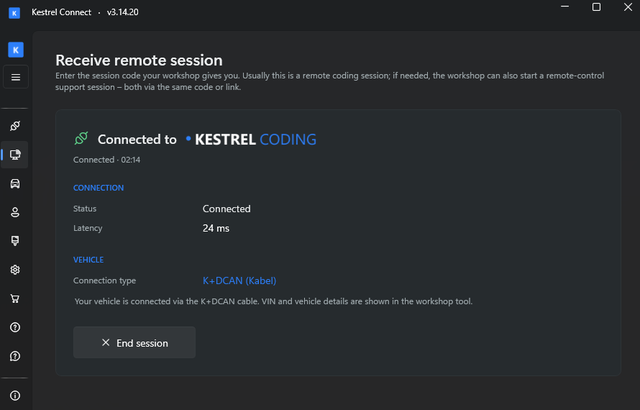Open the support chat question bubble icon
Image resolution: width=640 pixels, height=410 pixels.
point(15,356)
